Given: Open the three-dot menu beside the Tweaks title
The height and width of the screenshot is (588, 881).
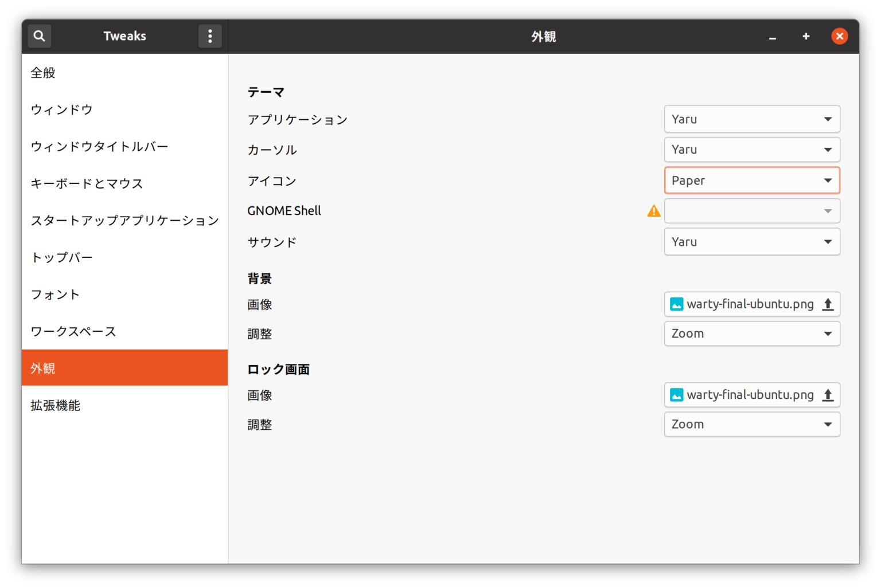Looking at the screenshot, I should click(210, 36).
